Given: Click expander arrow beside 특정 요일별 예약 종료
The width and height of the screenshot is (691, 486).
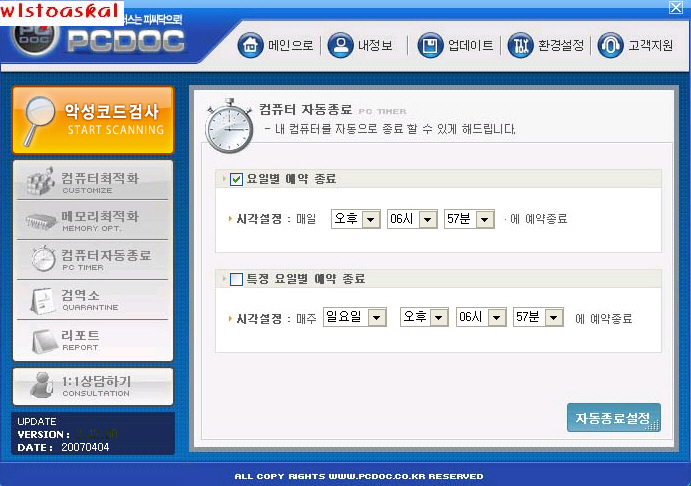Looking at the screenshot, I should click(x=224, y=278).
